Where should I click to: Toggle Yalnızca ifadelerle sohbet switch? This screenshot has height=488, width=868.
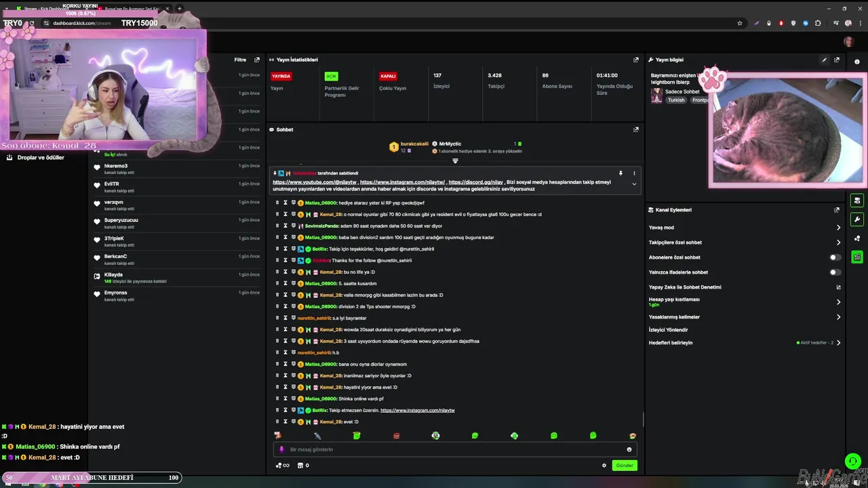click(x=835, y=272)
